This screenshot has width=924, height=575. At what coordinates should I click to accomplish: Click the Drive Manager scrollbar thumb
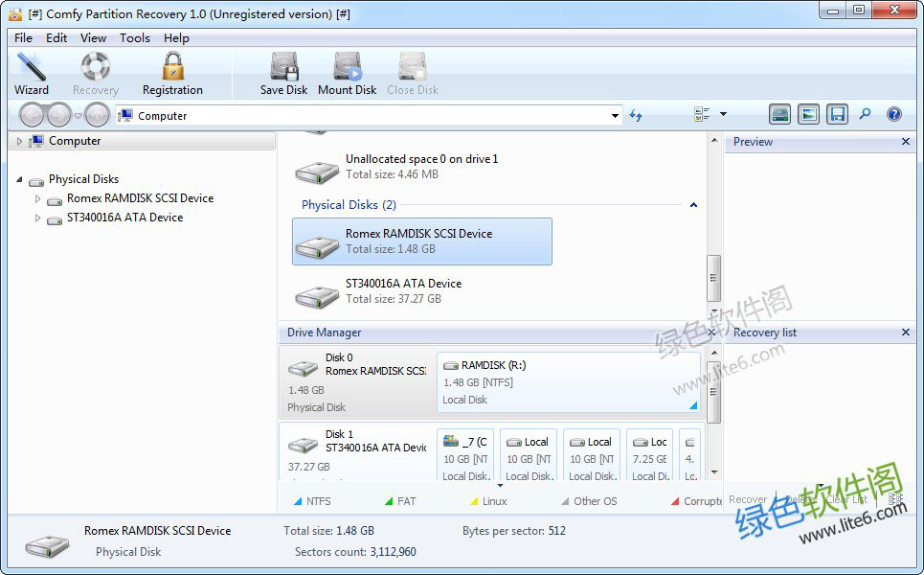click(x=713, y=392)
